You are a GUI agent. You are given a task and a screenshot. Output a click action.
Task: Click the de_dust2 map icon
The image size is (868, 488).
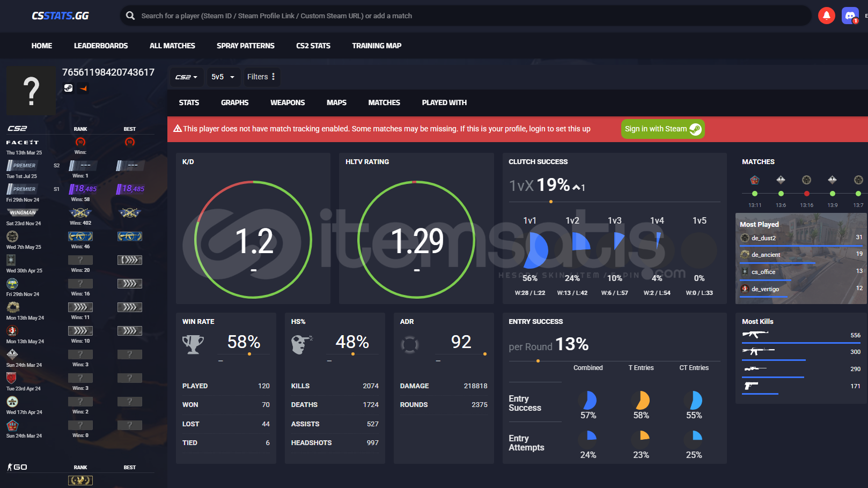(x=745, y=238)
